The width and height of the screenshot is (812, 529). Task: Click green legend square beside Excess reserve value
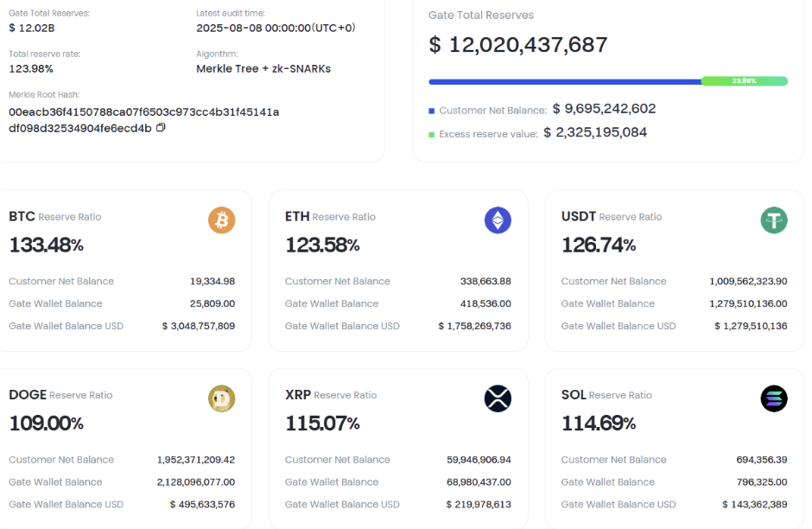point(432,135)
